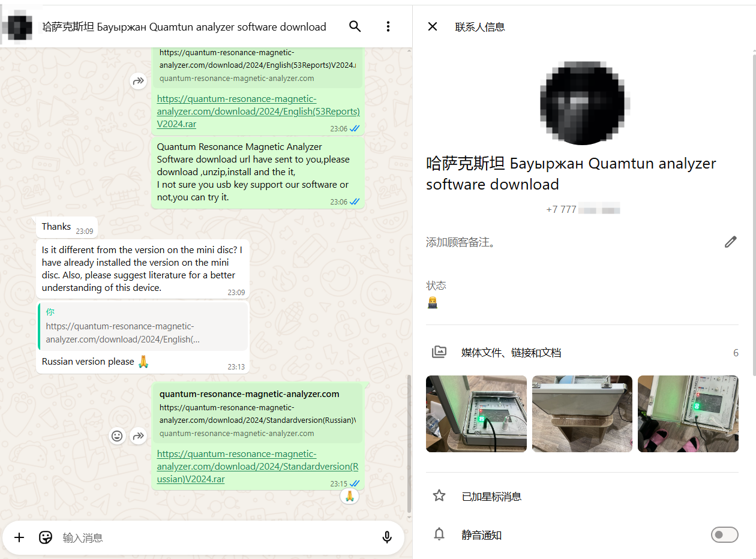
Task: Click the quoted reply in Russian version message
Action: 143,327
